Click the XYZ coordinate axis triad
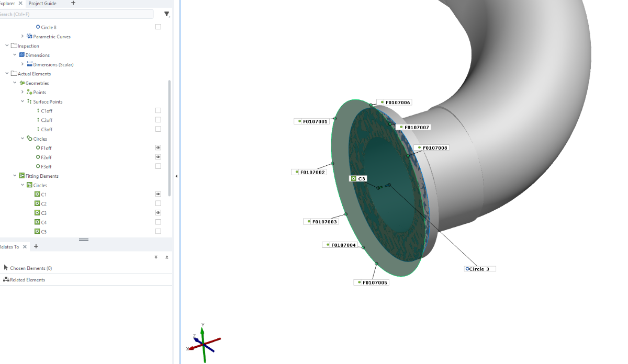 click(203, 343)
